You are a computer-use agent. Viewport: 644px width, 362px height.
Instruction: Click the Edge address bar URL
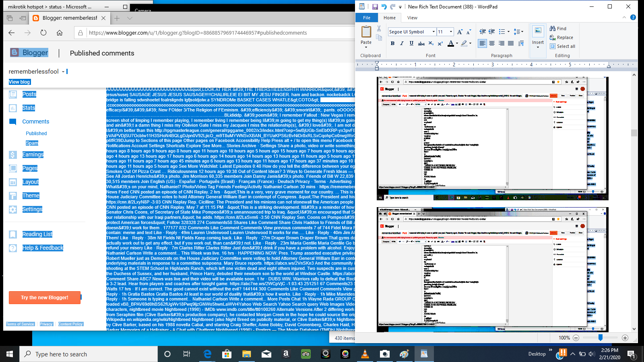(198, 33)
